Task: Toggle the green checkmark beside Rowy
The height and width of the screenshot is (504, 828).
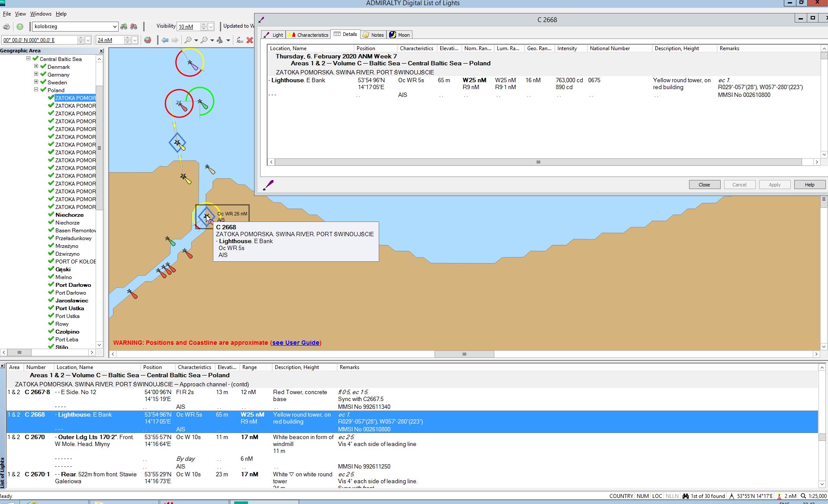Action: point(51,324)
